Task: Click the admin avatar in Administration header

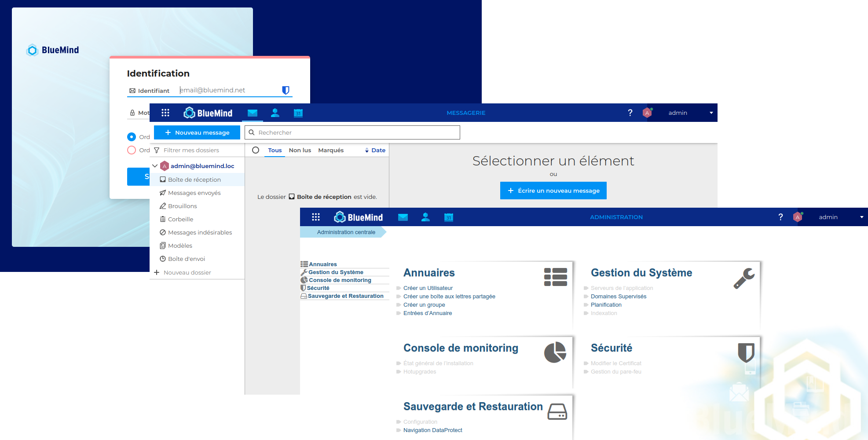Action: coord(797,217)
